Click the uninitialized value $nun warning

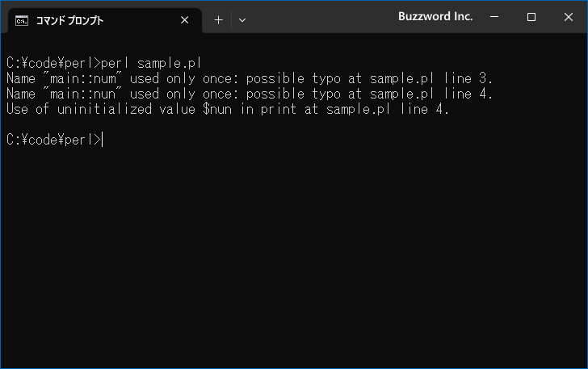click(227, 109)
